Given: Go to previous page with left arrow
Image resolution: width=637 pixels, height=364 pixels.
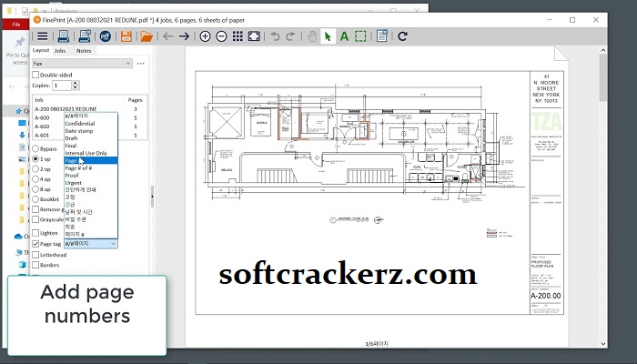Looking at the screenshot, I should [167, 36].
